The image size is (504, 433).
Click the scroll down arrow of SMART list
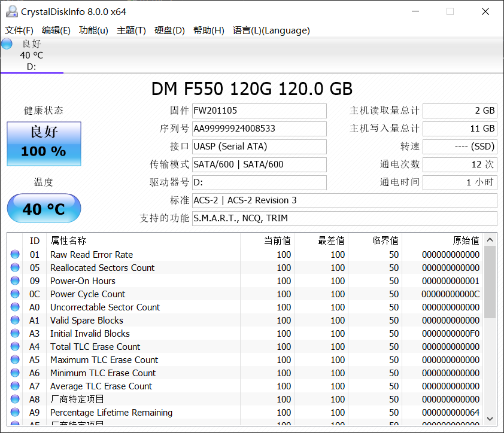pyautogui.click(x=490, y=419)
